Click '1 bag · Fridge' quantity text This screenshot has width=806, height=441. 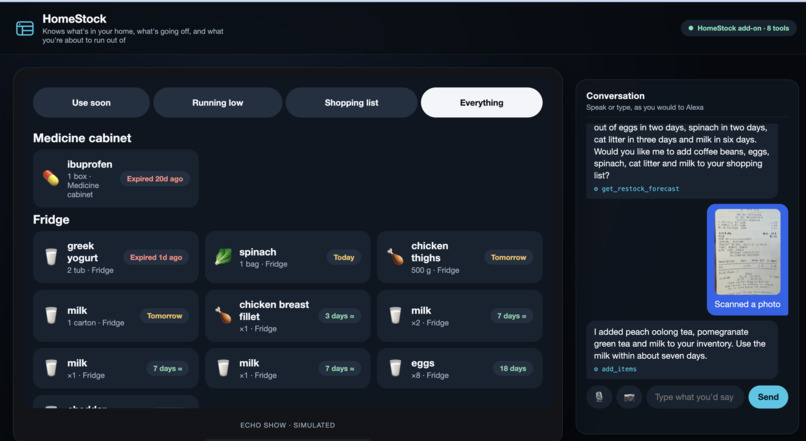[263, 264]
